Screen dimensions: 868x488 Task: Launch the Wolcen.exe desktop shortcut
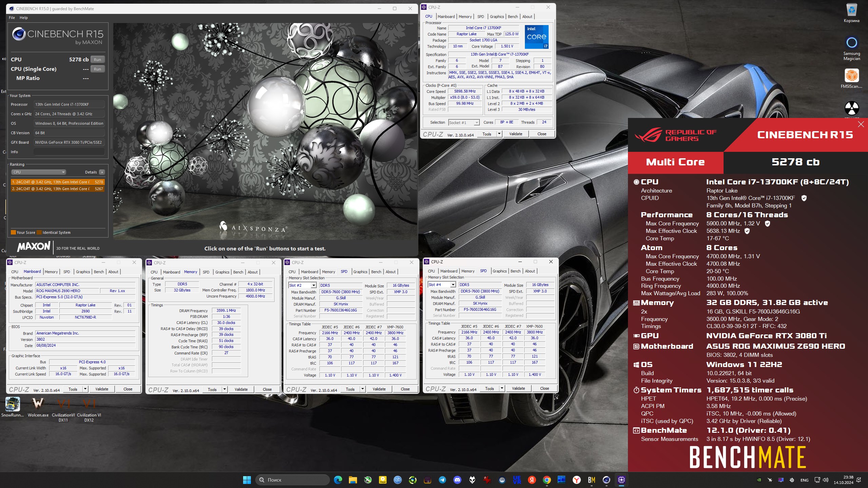coord(38,407)
